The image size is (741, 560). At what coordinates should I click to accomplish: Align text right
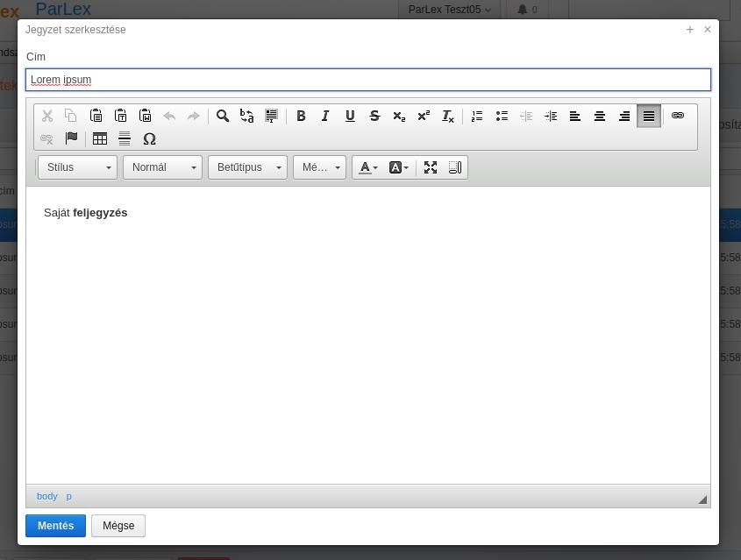click(624, 116)
